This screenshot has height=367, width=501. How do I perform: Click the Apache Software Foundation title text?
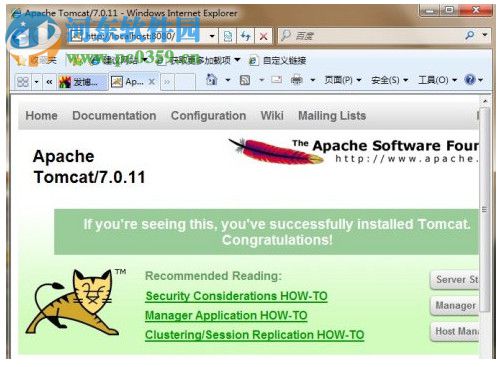(385, 145)
